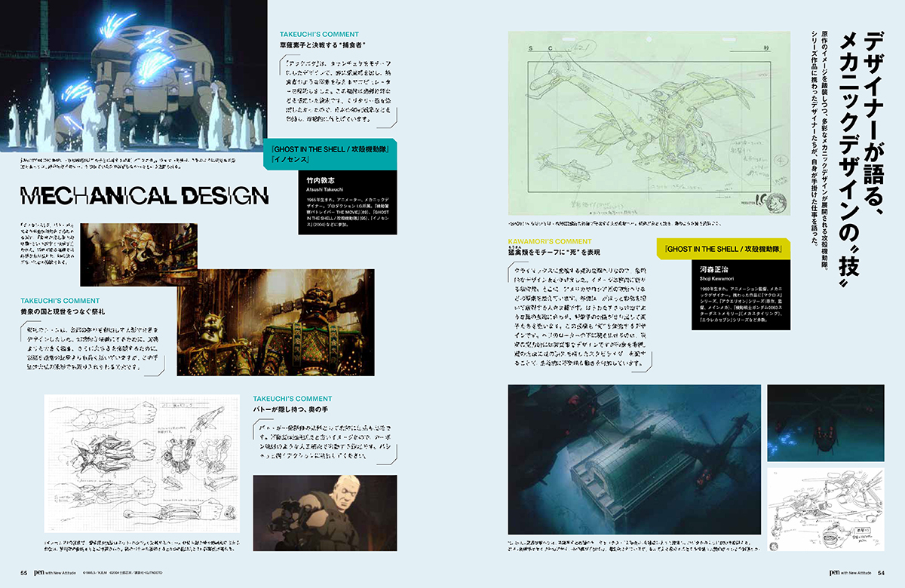Click the TAKEUCHI'S COMMENT label beside the festival stills
This screenshot has width=905, height=588.
coord(61,300)
